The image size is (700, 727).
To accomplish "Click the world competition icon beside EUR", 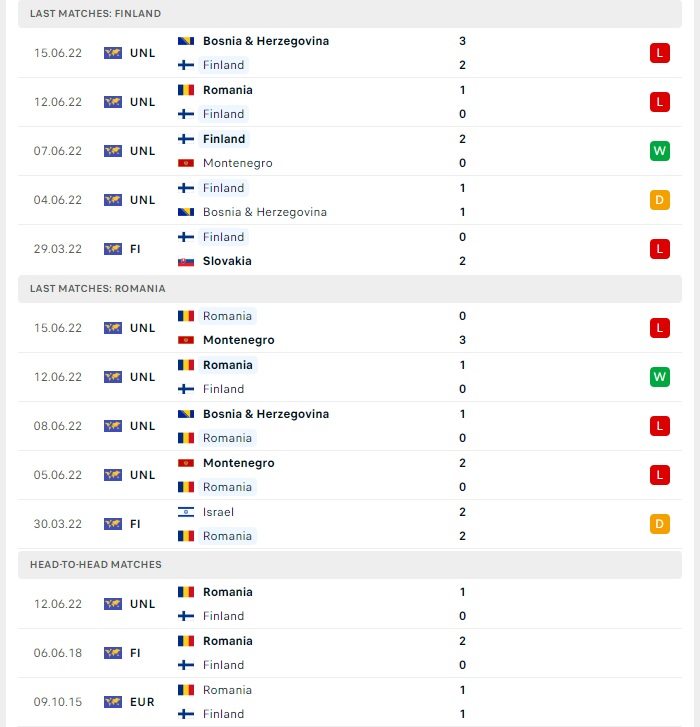I will point(113,702).
